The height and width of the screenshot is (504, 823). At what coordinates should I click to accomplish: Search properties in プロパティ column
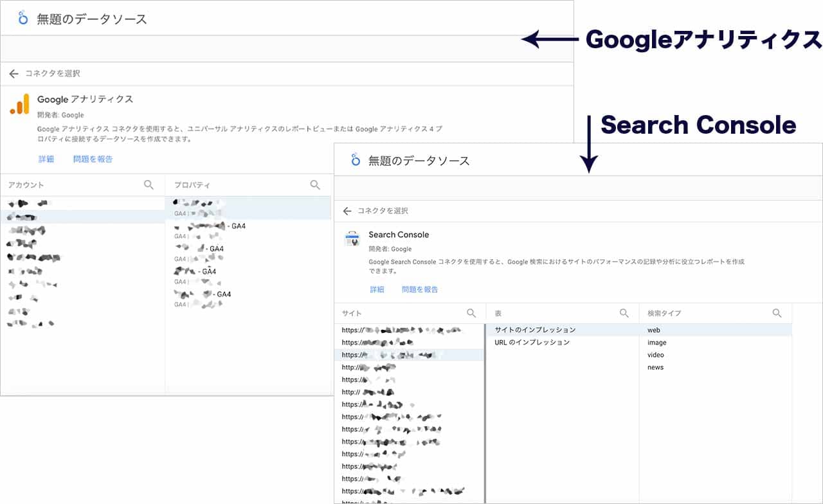pos(315,184)
